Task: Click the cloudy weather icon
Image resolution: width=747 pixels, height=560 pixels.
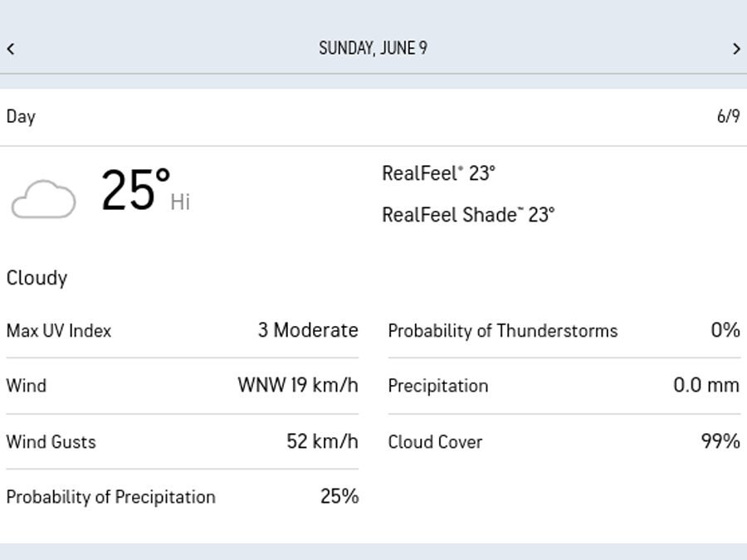Action: point(43,199)
